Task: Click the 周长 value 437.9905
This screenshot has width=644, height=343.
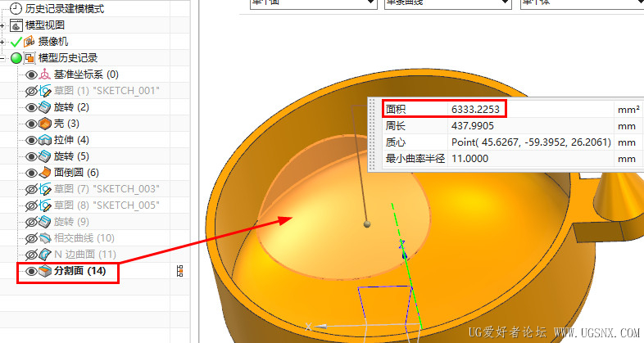Action: [472, 126]
